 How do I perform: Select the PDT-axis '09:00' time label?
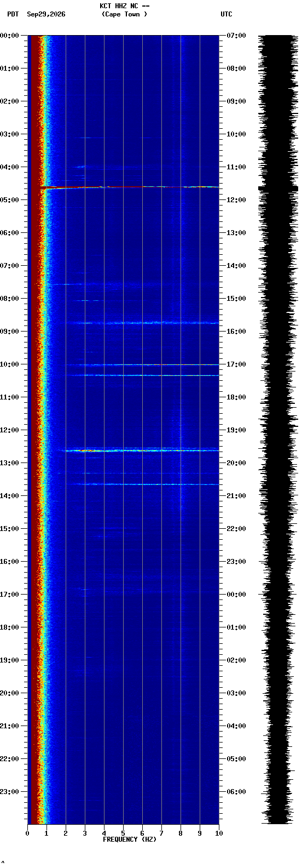[9, 332]
